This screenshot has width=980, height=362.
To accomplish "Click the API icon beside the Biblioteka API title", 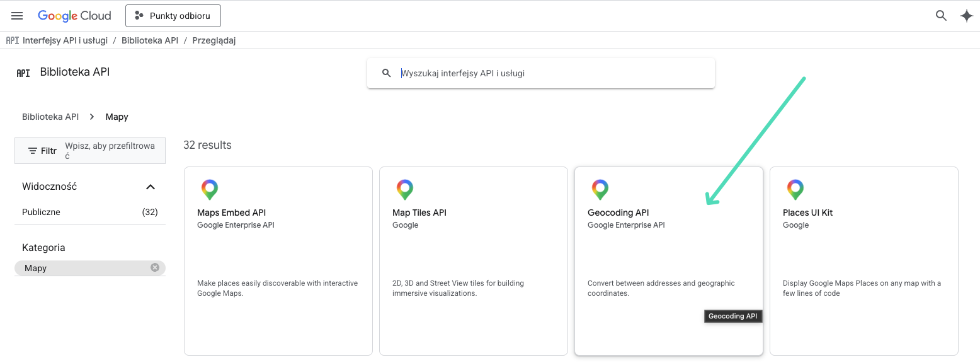I will pyautogui.click(x=23, y=73).
